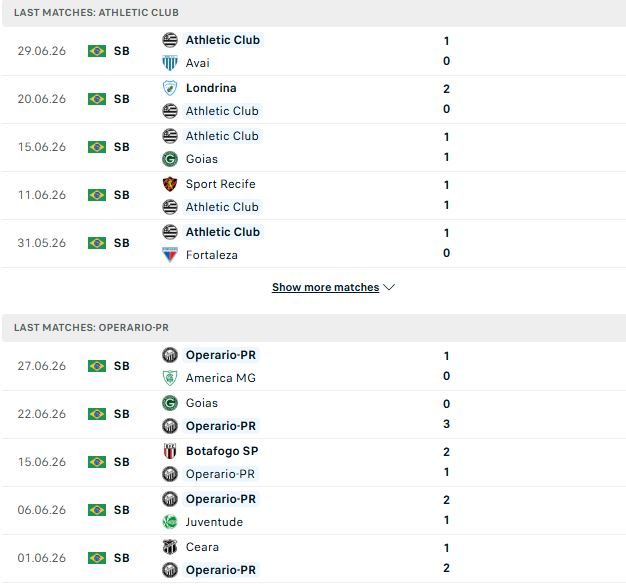Viewport: 626px width, 584px height.
Task: Open the 22.06.26 Goias vs Operario-PR match
Action: [x=313, y=414]
